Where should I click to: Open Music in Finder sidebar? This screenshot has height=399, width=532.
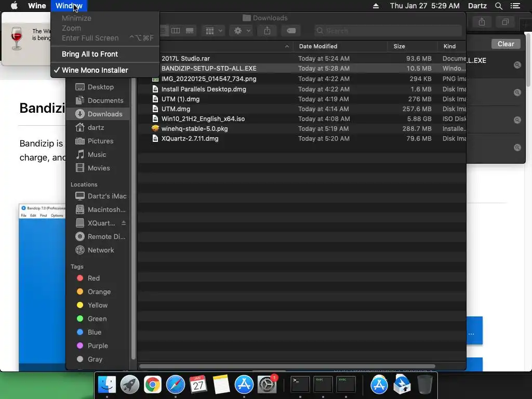pyautogui.click(x=97, y=155)
